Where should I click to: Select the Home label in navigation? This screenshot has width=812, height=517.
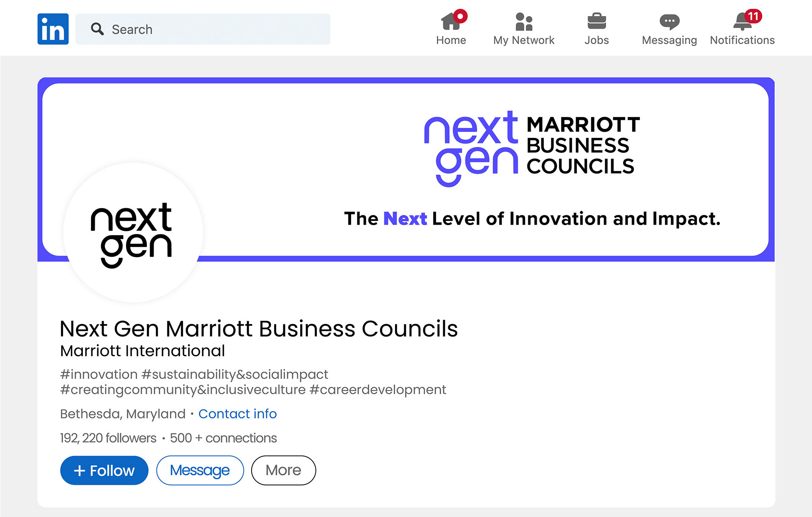click(451, 40)
